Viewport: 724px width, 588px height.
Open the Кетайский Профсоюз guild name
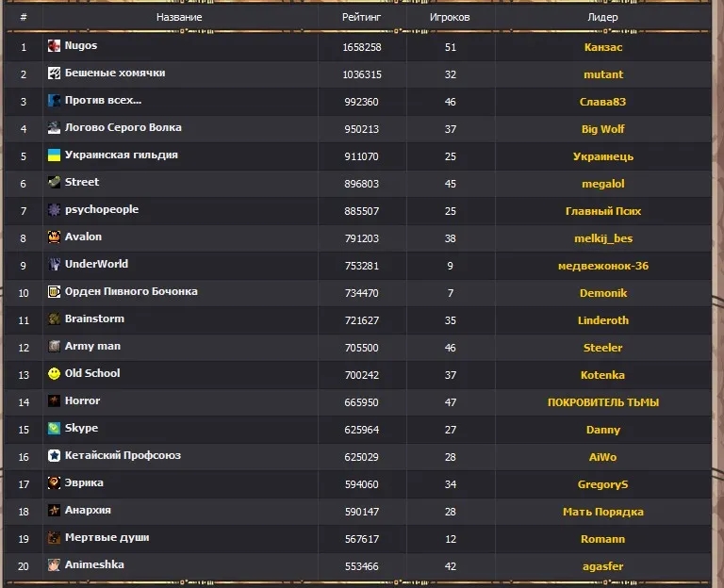coord(123,455)
